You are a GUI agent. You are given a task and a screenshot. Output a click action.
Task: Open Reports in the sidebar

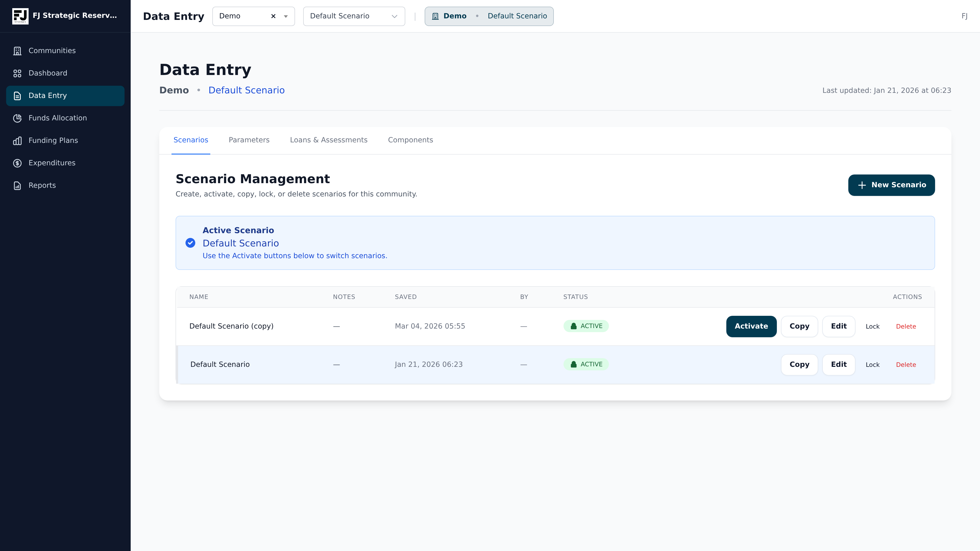(x=65, y=185)
